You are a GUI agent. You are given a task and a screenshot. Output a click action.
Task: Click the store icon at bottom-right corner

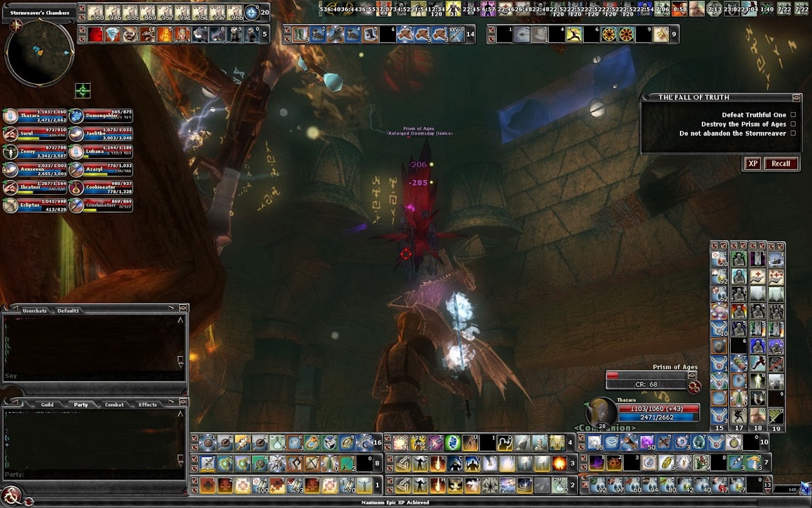[804, 488]
